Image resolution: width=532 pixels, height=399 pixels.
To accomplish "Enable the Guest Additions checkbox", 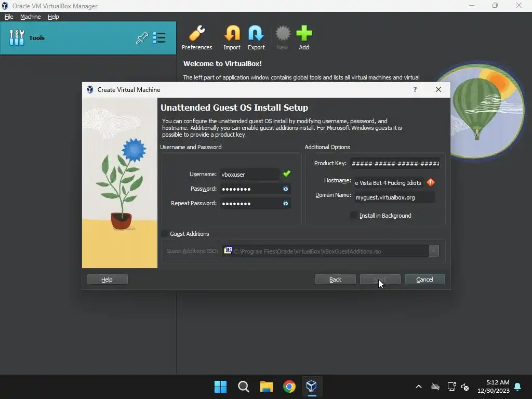I will pos(165,233).
